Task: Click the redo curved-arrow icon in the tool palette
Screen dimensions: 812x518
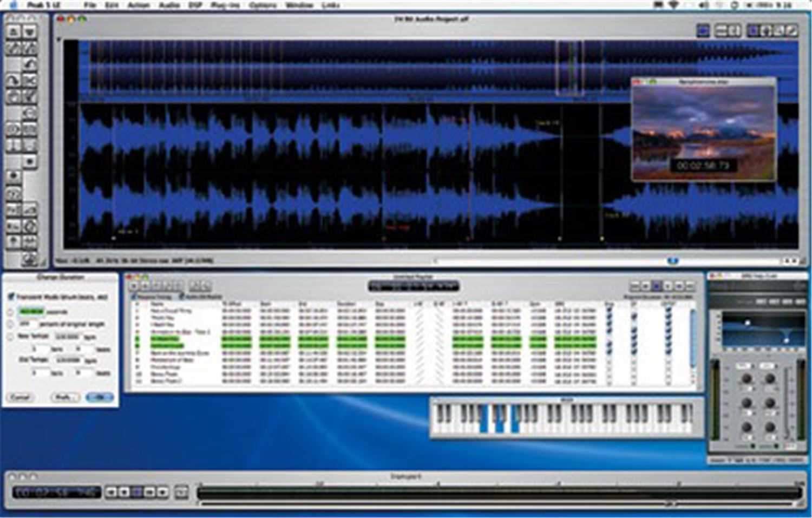Action: point(14,81)
